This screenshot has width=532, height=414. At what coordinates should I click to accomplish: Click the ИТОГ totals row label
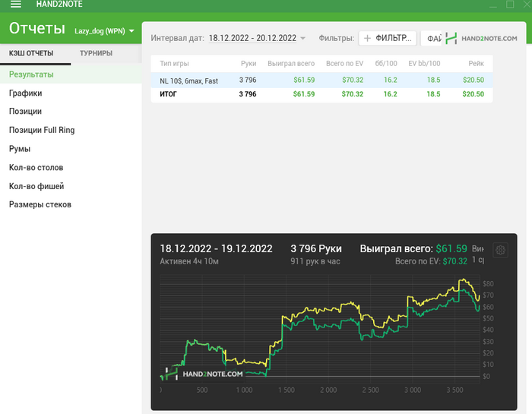tap(168, 94)
